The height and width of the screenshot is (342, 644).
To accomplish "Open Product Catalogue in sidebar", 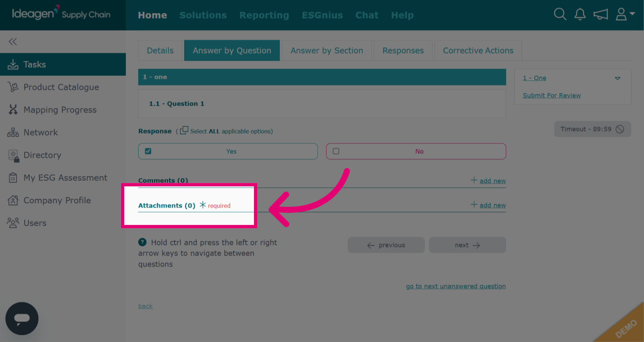I will [x=63, y=87].
